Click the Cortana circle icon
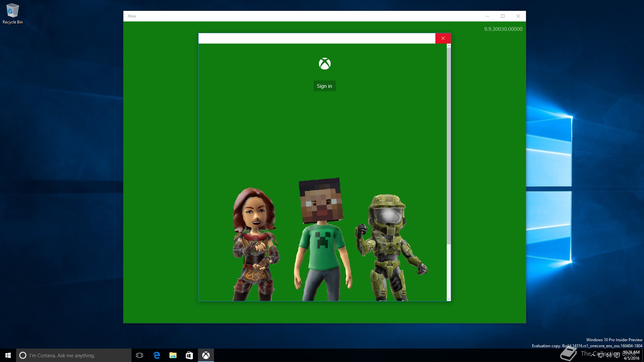Image resolution: width=644 pixels, height=362 pixels. pos(23,355)
